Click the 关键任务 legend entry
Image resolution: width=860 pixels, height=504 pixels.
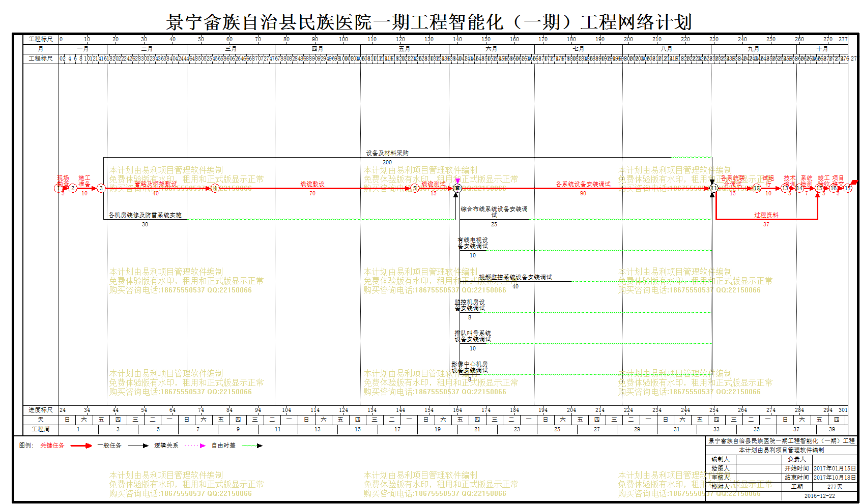point(52,446)
